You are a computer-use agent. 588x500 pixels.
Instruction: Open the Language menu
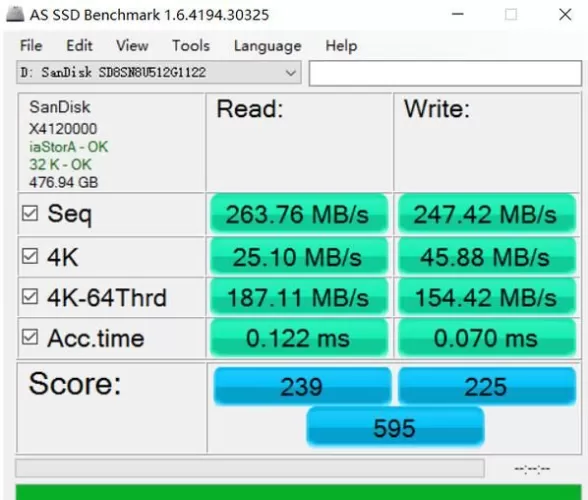tap(267, 46)
